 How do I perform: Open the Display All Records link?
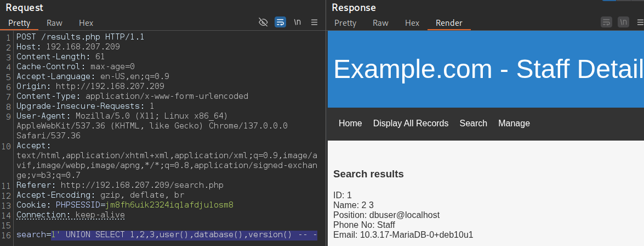pyautogui.click(x=411, y=124)
